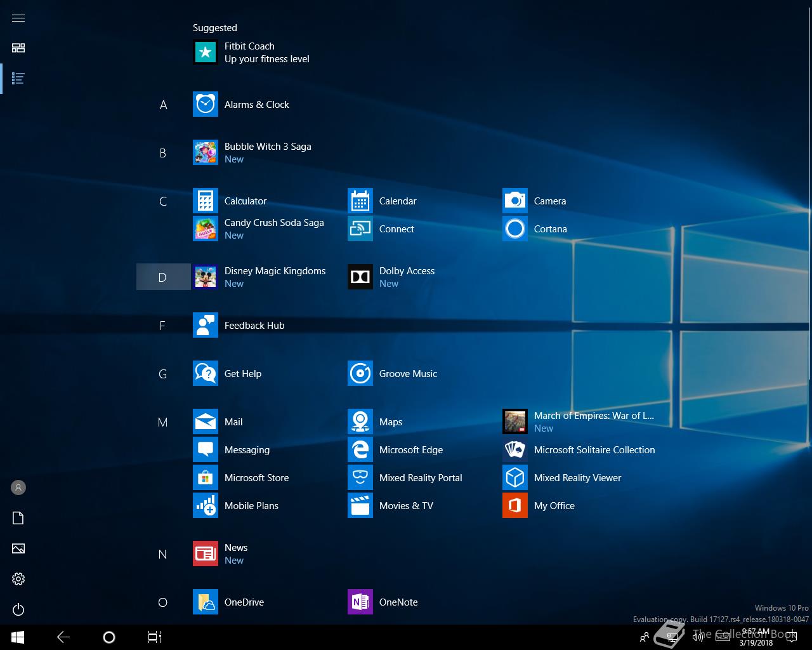Open the Calendar app icon
This screenshot has height=650, width=812.
tap(360, 201)
